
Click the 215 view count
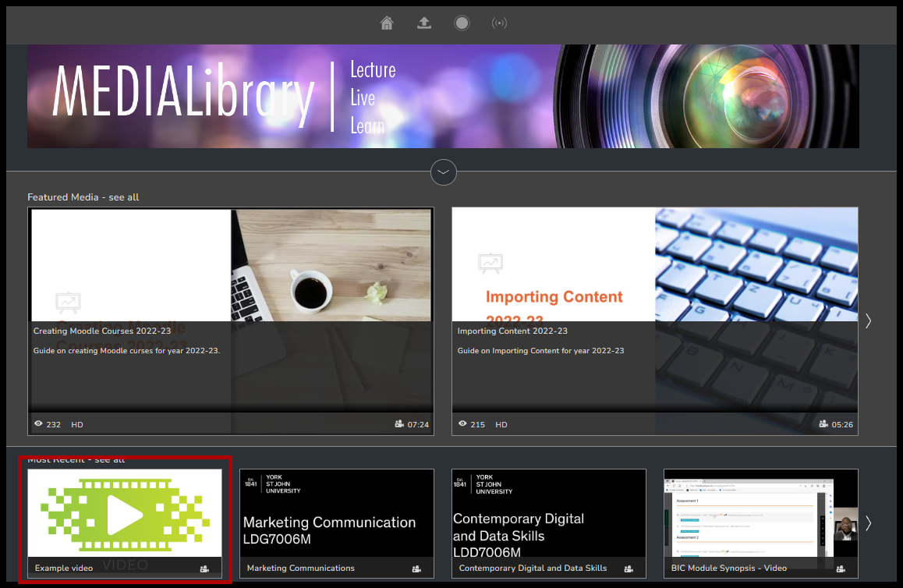coord(478,424)
